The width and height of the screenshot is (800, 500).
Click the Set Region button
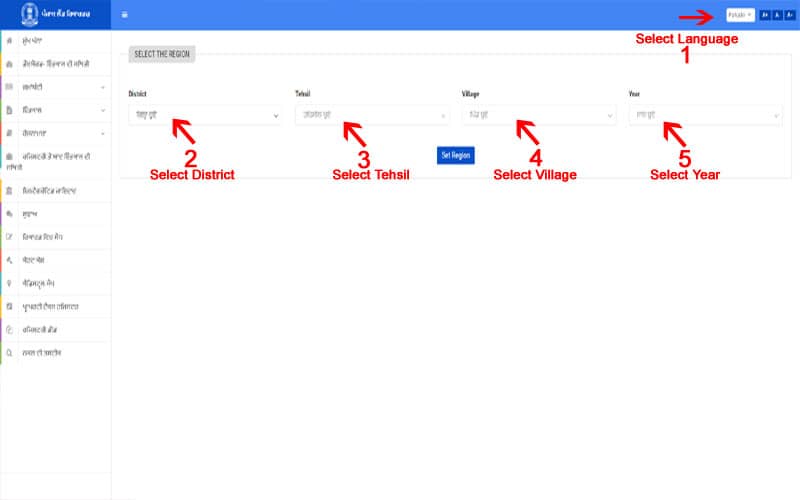click(x=456, y=155)
